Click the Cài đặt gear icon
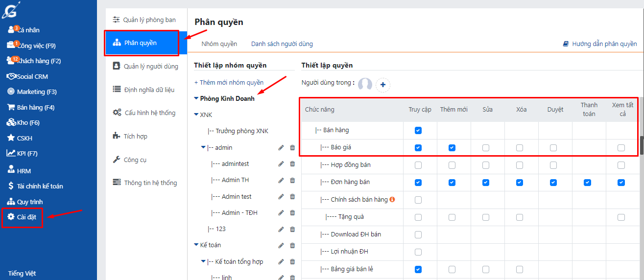The height and width of the screenshot is (280, 644). tap(11, 217)
